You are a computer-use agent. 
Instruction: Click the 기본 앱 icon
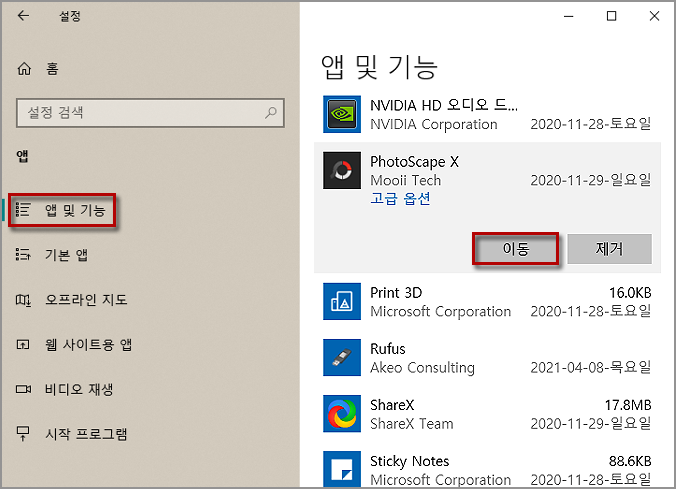pyautogui.click(x=23, y=254)
